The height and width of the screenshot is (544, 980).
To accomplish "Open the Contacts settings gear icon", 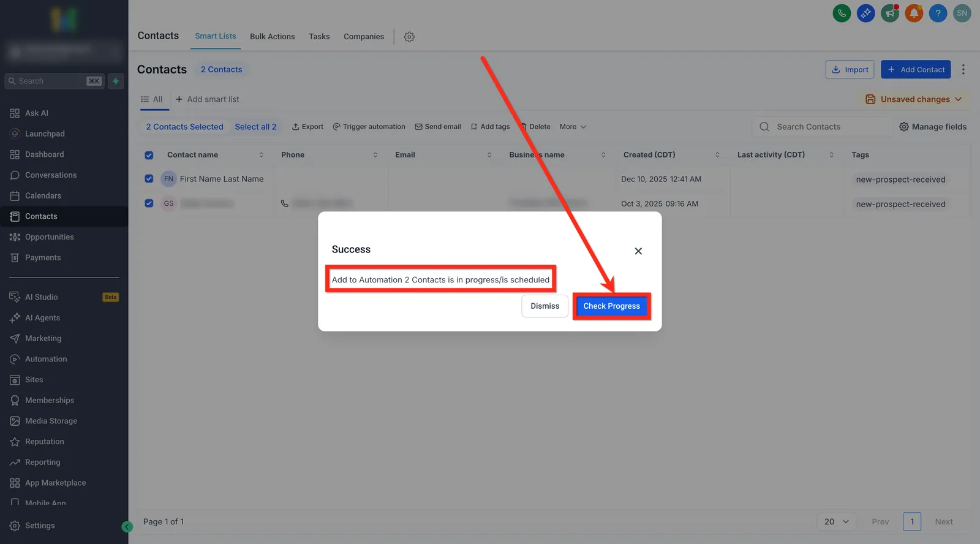I will tap(409, 37).
